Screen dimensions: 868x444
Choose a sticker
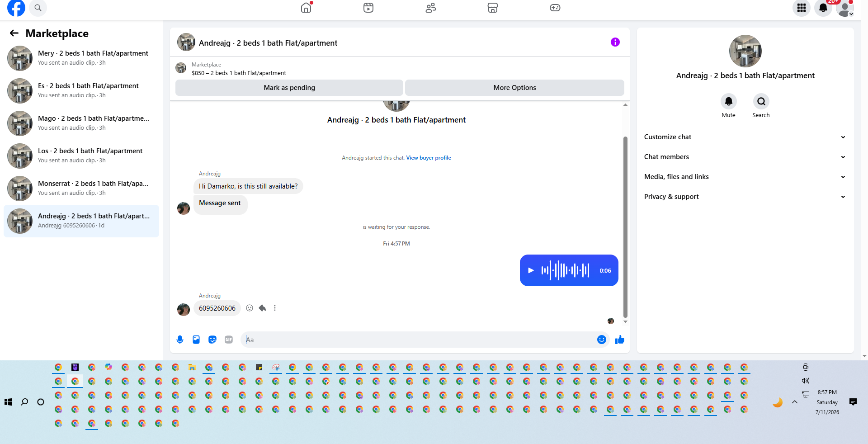coord(212,340)
